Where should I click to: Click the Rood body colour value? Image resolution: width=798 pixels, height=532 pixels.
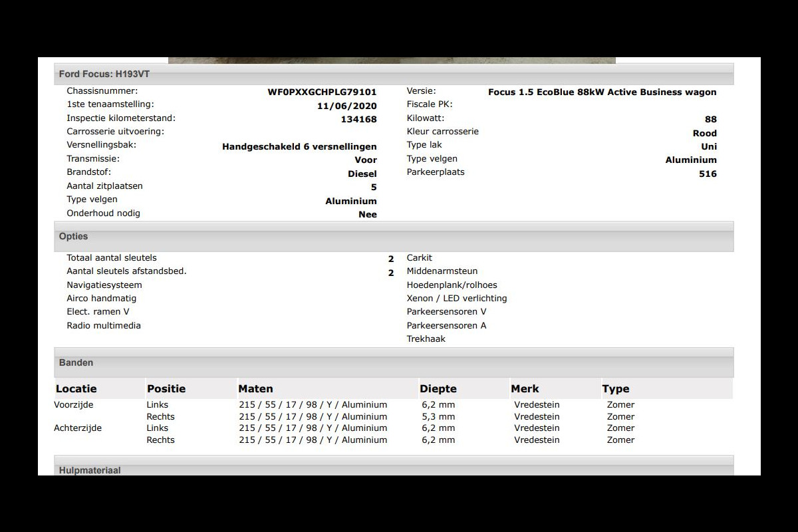pyautogui.click(x=704, y=133)
